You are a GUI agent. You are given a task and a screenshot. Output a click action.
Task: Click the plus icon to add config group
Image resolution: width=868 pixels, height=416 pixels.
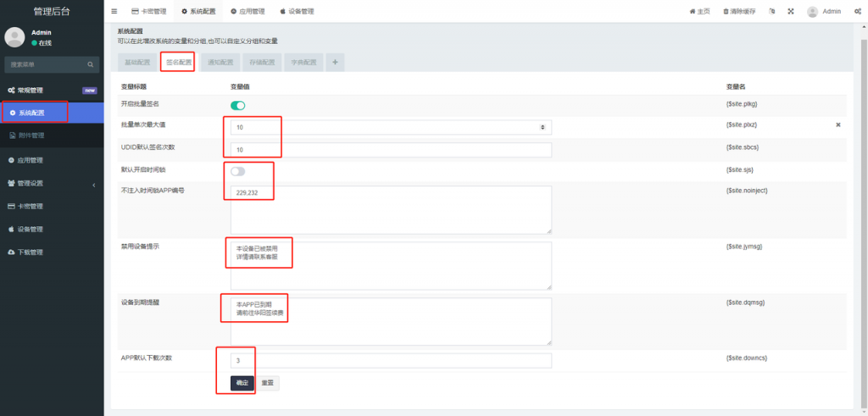(334, 62)
